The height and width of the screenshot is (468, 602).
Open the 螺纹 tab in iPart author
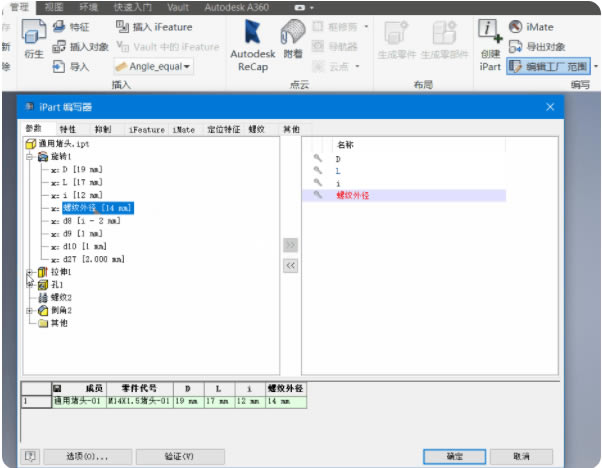point(256,129)
